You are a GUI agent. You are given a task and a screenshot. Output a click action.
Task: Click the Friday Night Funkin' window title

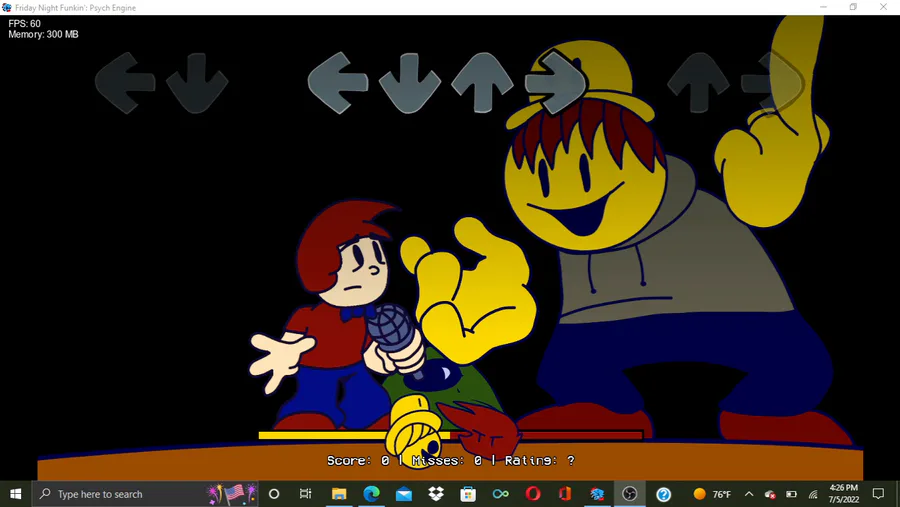(75, 7)
